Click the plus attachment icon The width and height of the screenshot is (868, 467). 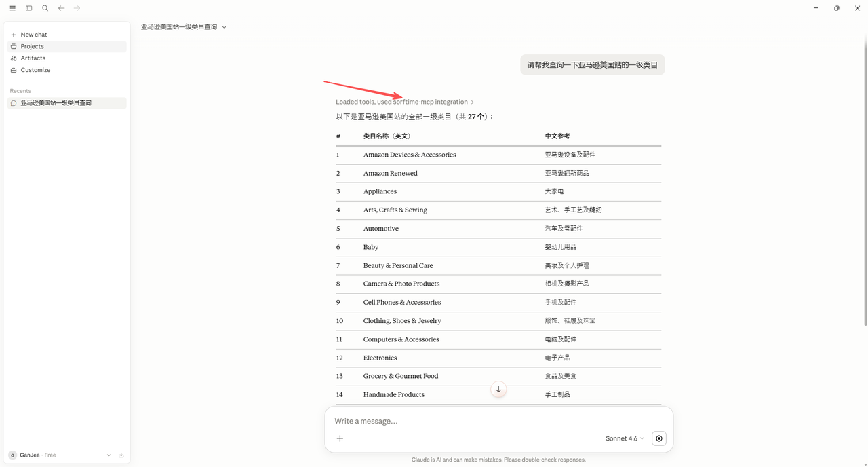(x=340, y=438)
